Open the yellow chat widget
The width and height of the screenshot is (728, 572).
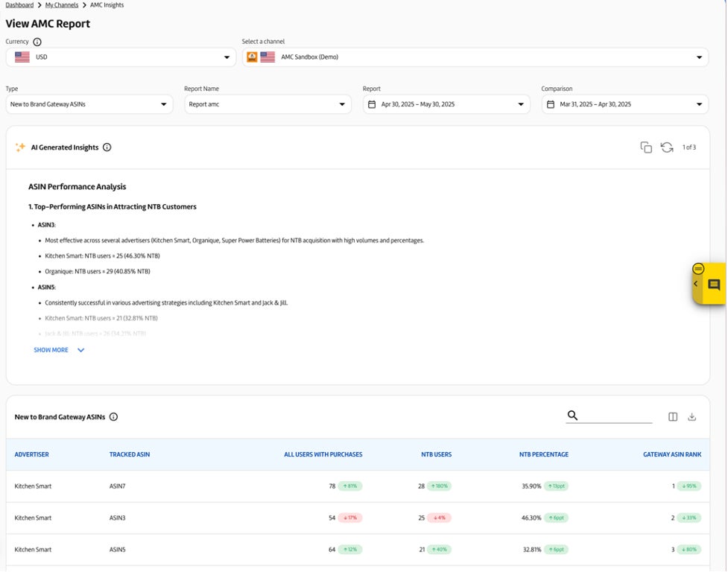pyautogui.click(x=713, y=285)
